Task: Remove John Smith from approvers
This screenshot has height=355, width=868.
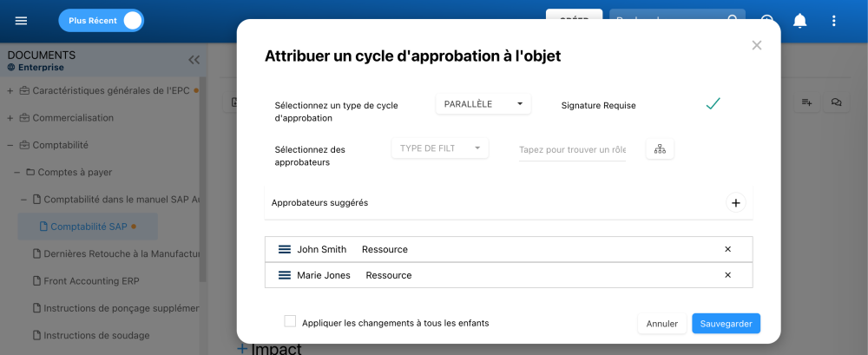Action: [x=728, y=249]
